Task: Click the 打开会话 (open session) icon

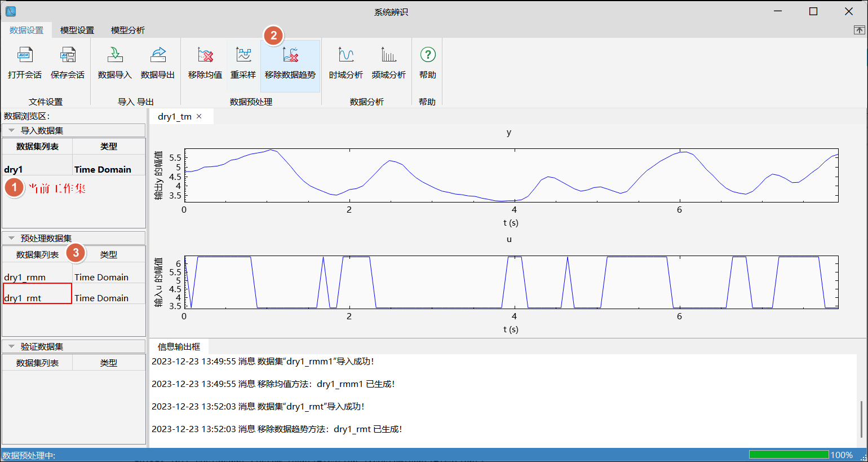Action: point(25,55)
